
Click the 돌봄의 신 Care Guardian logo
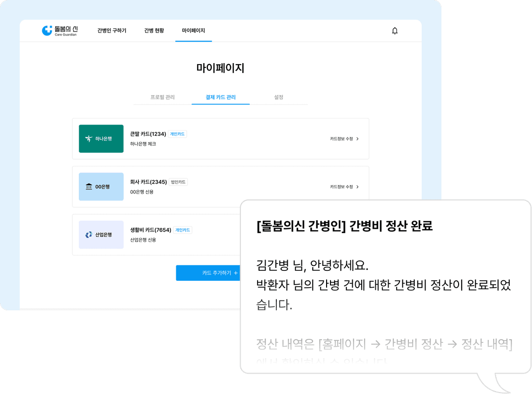(59, 31)
